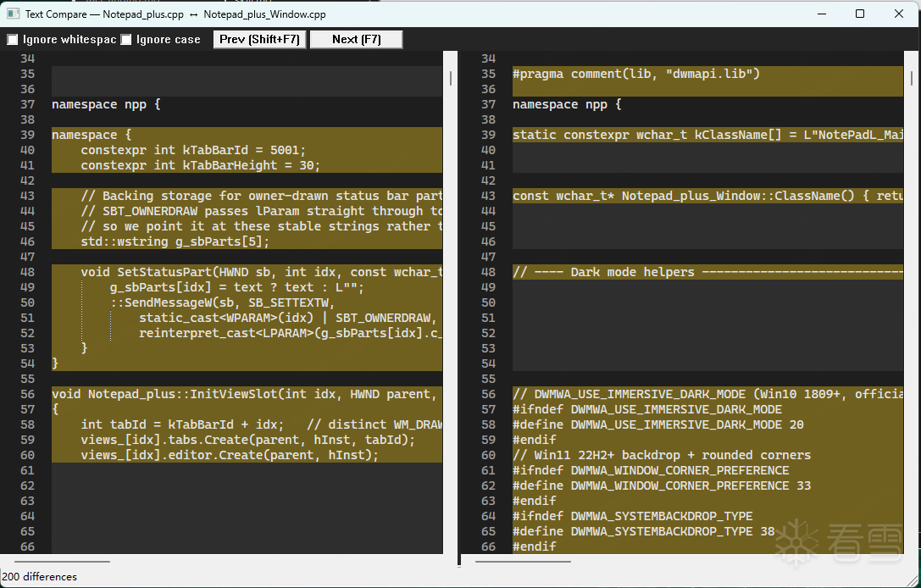The image size is (921, 588).
Task: Click '#define DWMWA_WINDOW_CORNER_PREFERENCE 33' line
Action: (x=662, y=486)
